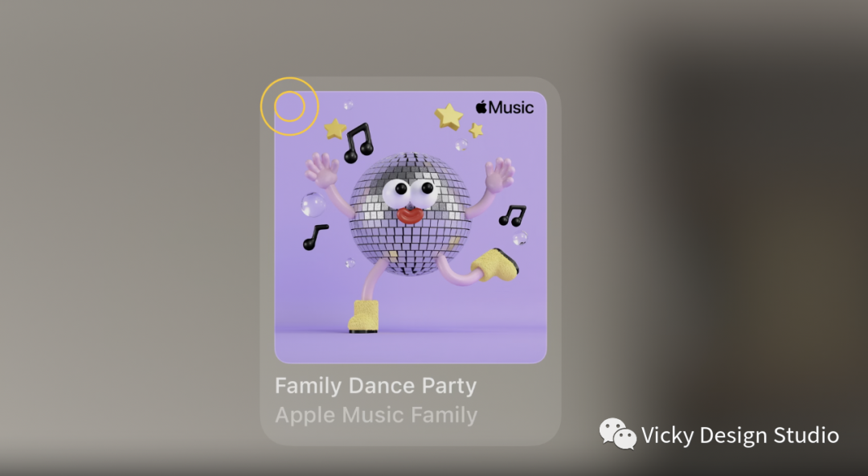Open the Family Dance Party playlist artwork

[x=410, y=228]
